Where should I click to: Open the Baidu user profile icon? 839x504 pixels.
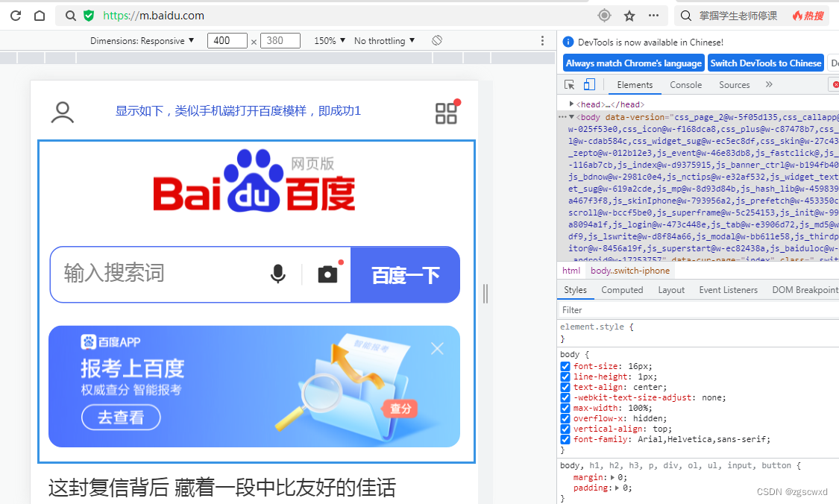(63, 113)
